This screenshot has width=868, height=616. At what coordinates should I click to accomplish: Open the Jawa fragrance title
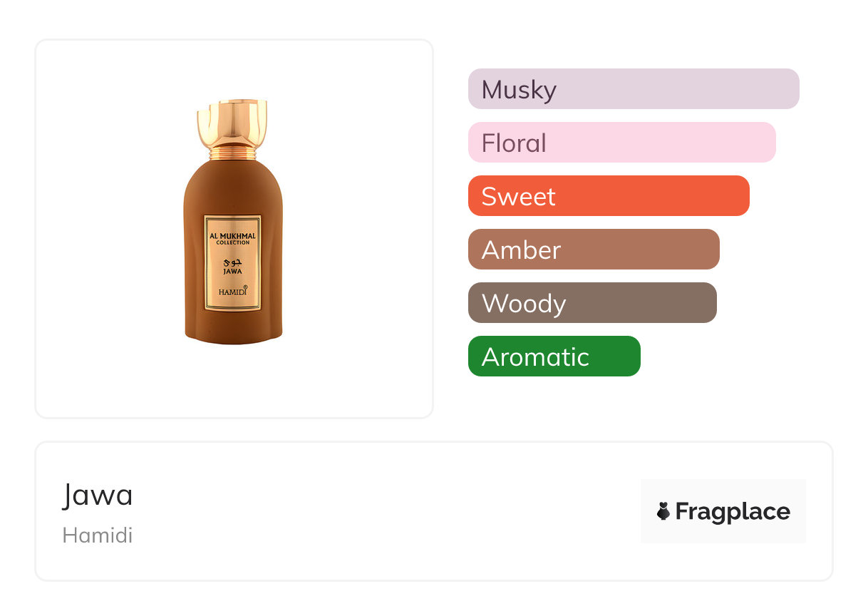click(98, 495)
